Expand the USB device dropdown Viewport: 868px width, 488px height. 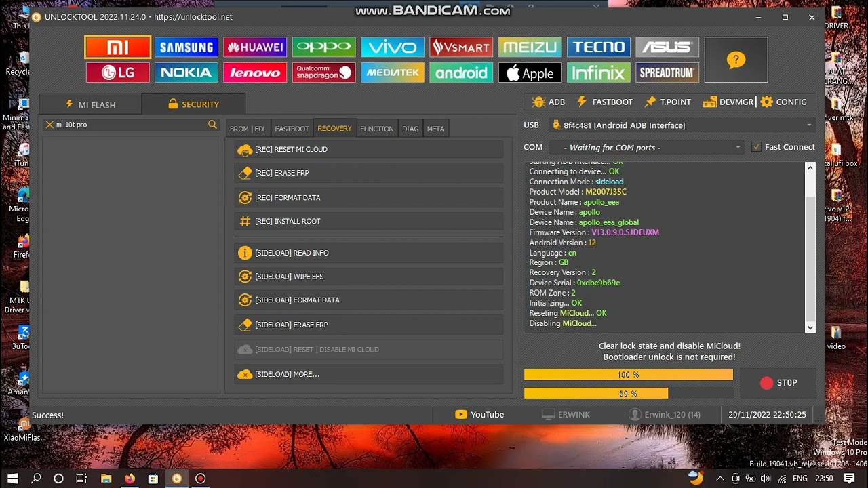[x=808, y=125]
